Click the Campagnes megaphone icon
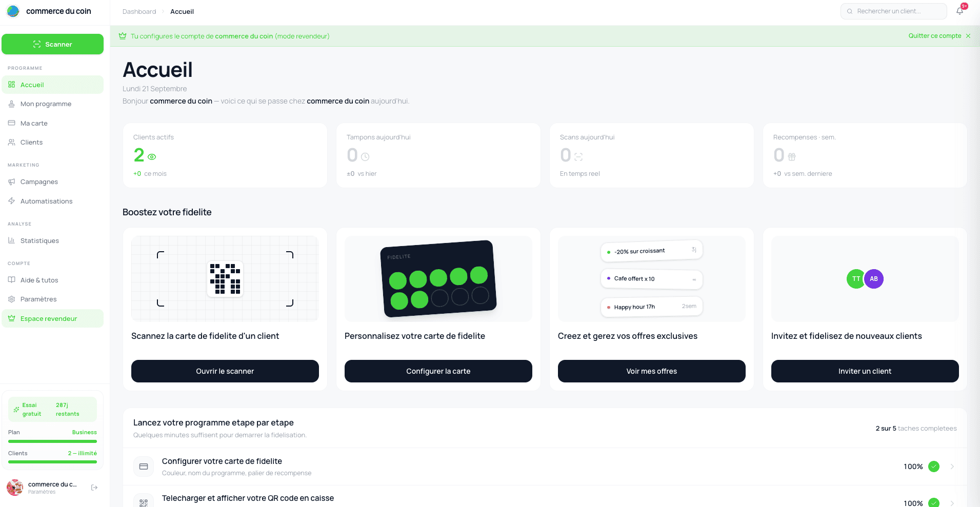This screenshot has height=507, width=980. pos(11,181)
